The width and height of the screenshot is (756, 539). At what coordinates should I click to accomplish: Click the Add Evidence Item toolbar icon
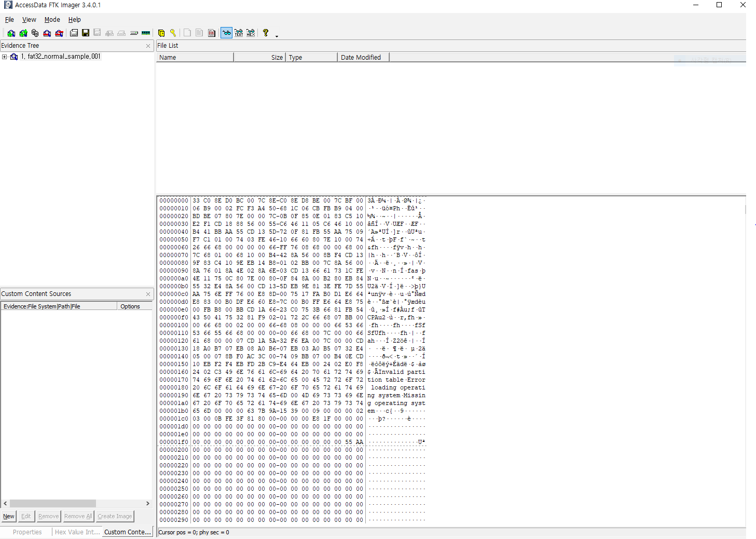tap(11, 33)
